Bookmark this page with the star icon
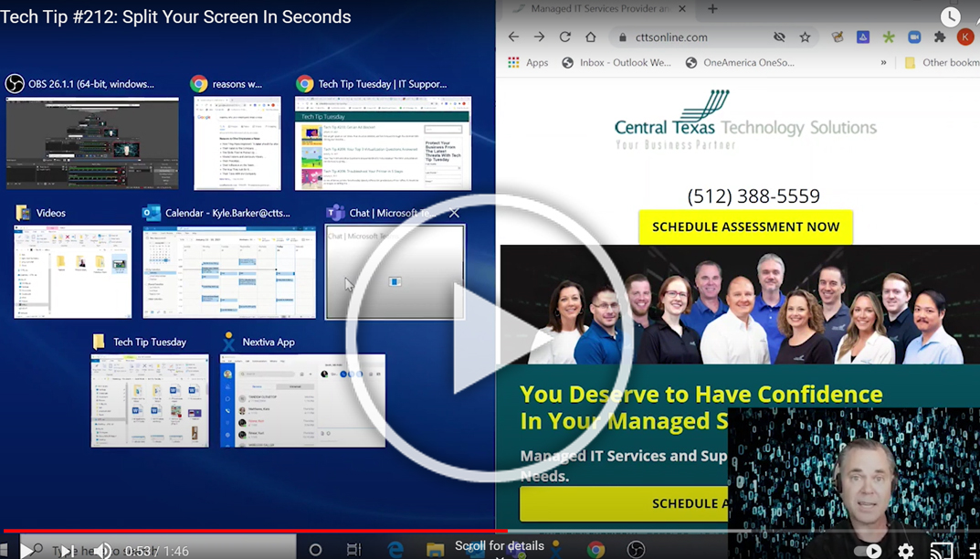The image size is (980, 559). [x=805, y=37]
